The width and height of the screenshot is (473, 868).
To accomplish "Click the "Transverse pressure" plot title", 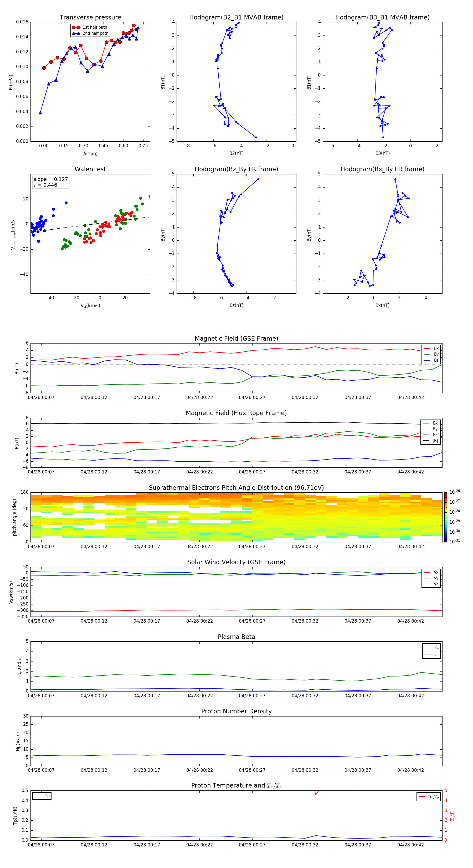I will (90, 17).
